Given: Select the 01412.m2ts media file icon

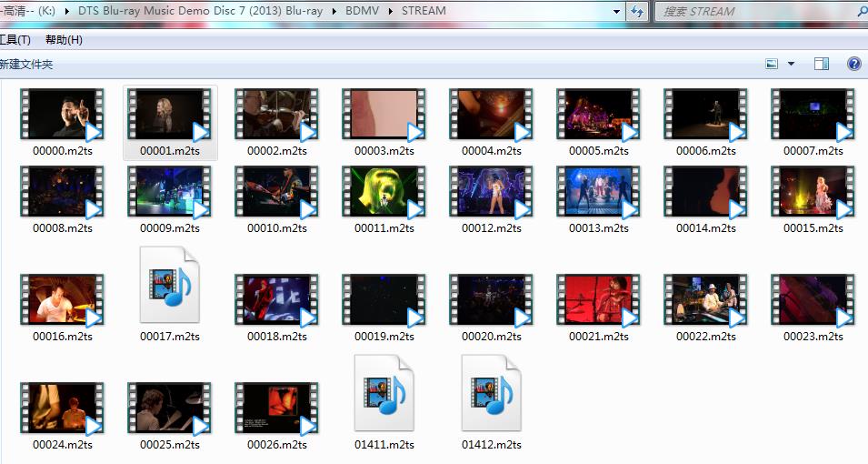Looking at the screenshot, I should pos(491,393).
